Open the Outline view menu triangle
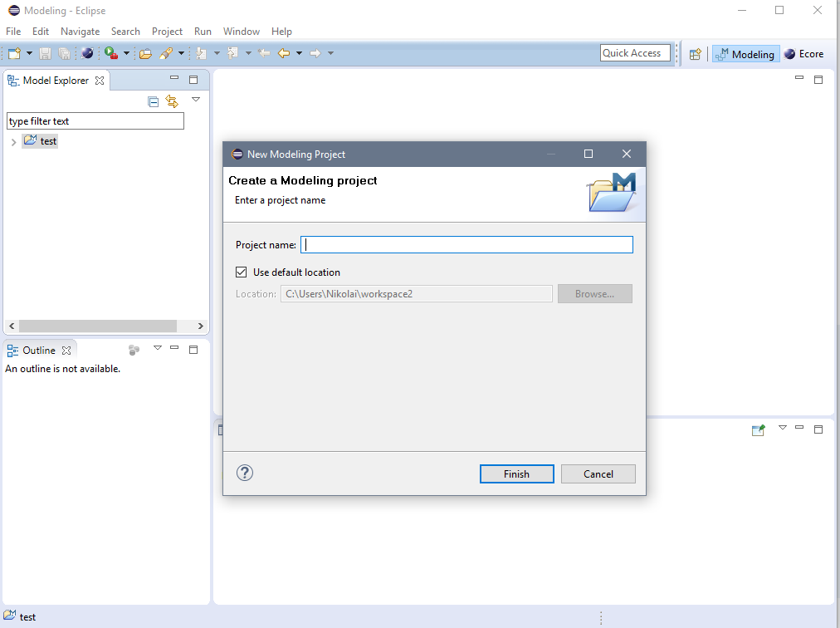840x628 pixels. point(158,348)
